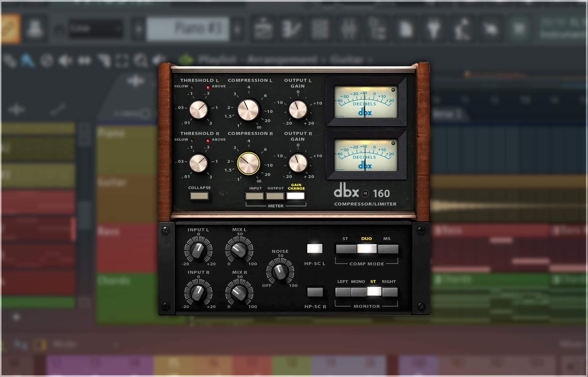
Task: Set monitor to MONO
Action: 359,292
